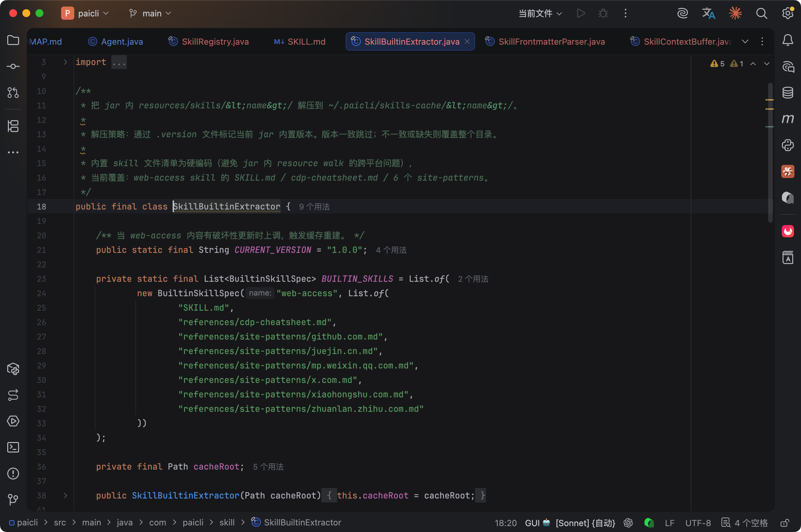Open the paicli project dropdown
The width and height of the screenshot is (801, 532).
(85, 13)
